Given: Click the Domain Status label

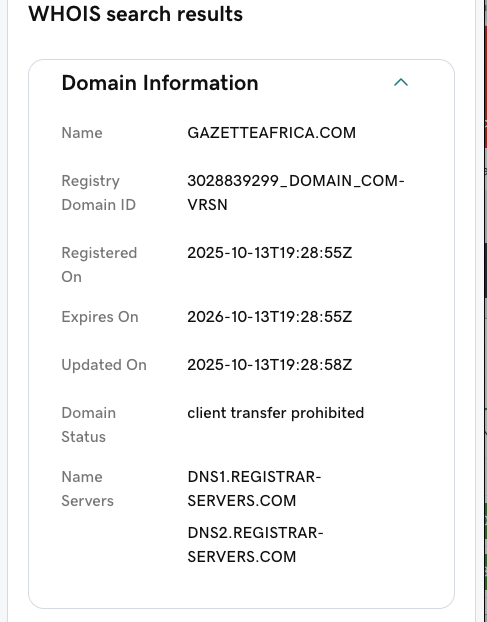Looking at the screenshot, I should point(89,425).
